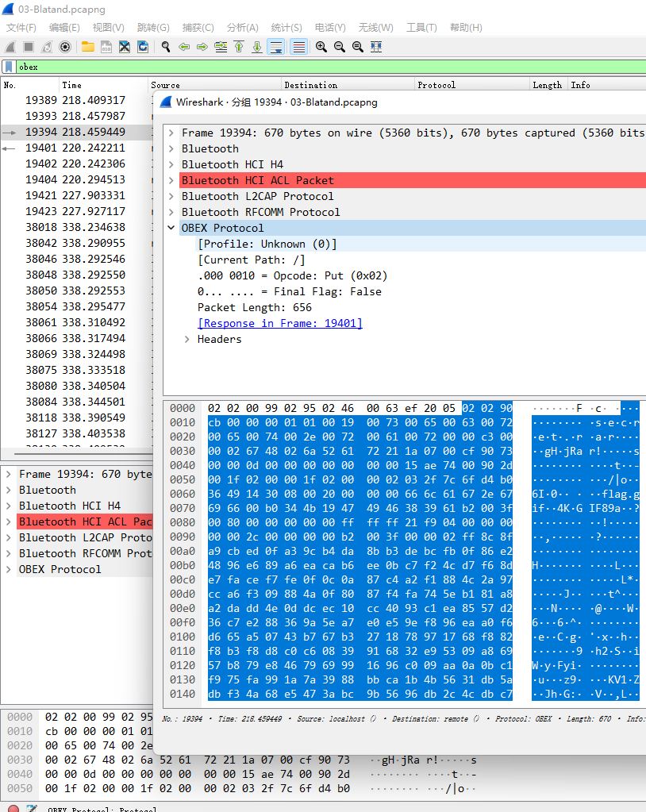Image resolution: width=646 pixels, height=812 pixels.
Task: Open a capture file via folder icon
Action: (x=88, y=47)
